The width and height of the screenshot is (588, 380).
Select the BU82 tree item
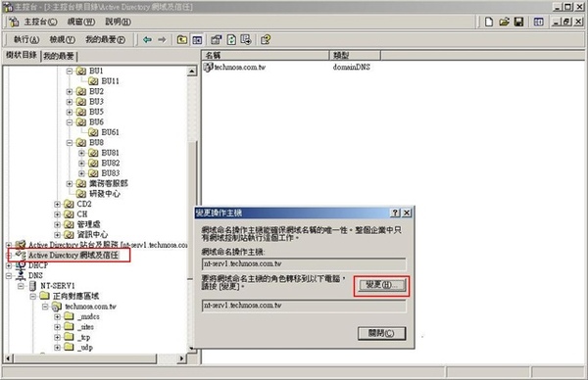point(110,163)
